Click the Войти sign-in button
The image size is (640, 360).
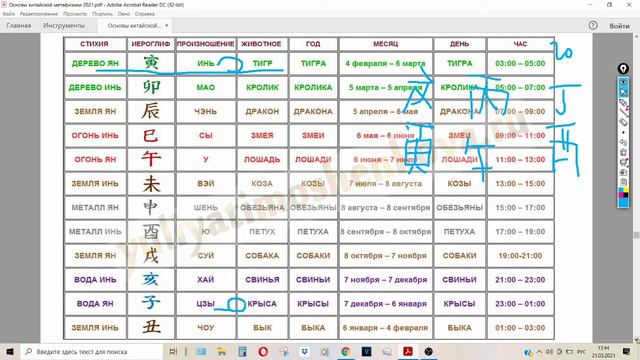click(x=619, y=26)
